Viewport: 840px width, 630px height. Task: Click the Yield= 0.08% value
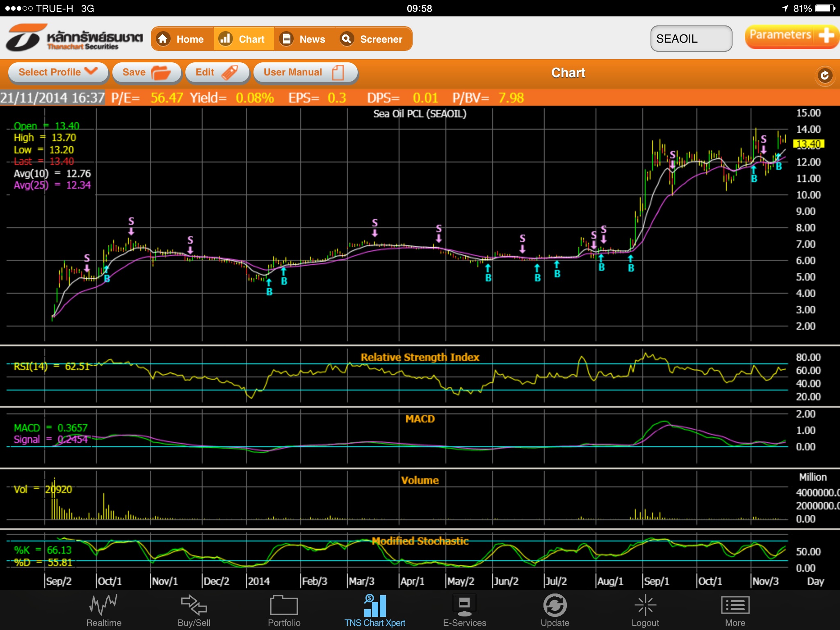tap(232, 98)
